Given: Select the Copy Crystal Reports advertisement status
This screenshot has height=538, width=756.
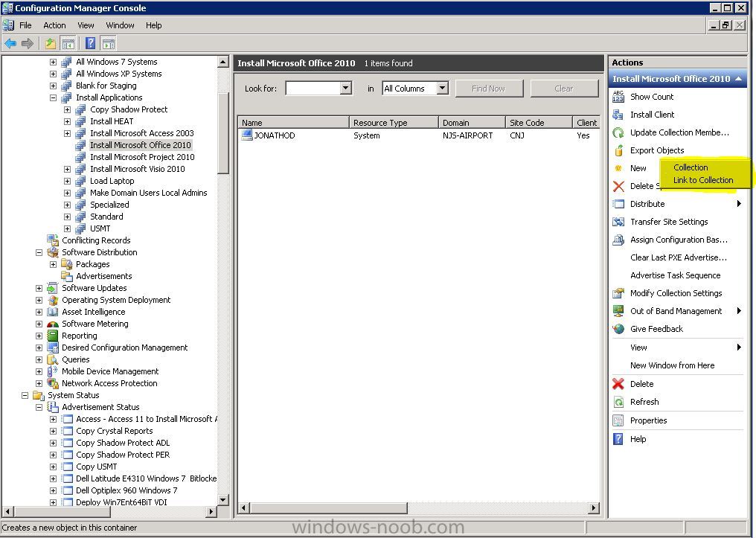Looking at the screenshot, I should coord(115,431).
